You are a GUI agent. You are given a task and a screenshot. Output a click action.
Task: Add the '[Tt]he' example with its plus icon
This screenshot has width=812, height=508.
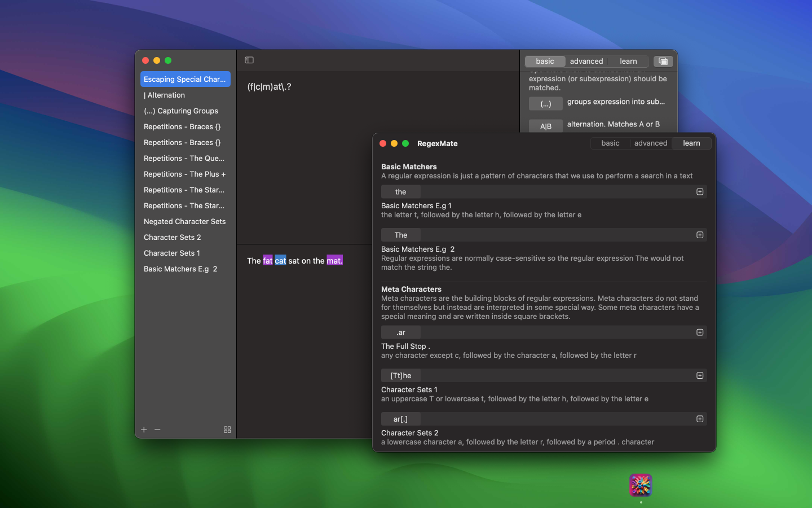pos(700,376)
